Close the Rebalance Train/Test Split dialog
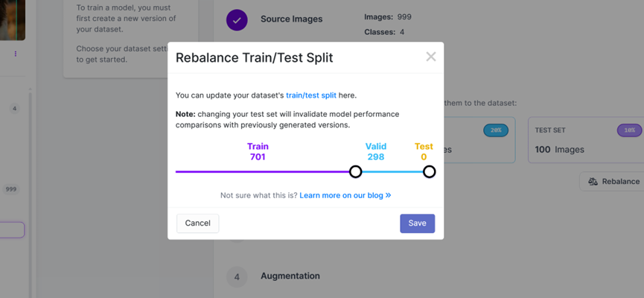This screenshot has width=644, height=298. 430,57
